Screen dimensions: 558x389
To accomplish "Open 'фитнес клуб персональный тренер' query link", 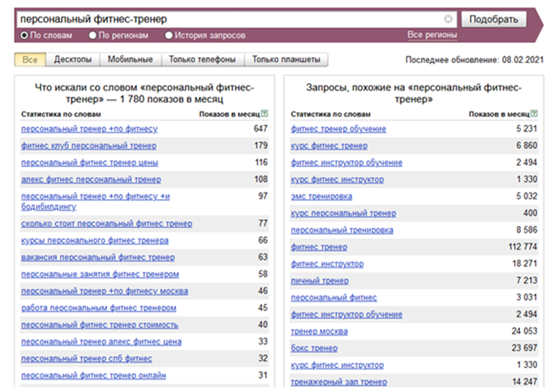I will click(89, 146).
